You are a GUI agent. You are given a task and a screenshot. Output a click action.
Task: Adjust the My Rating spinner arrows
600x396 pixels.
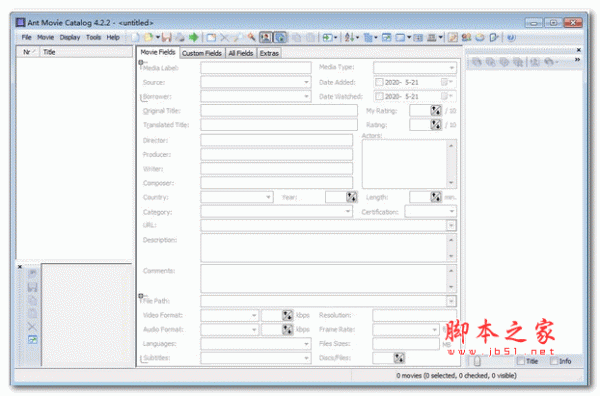436,111
